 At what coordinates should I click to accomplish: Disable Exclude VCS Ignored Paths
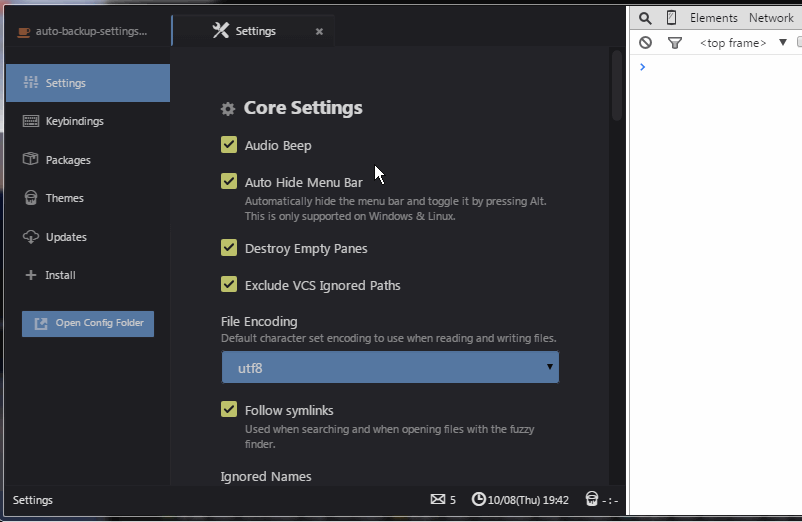229,284
